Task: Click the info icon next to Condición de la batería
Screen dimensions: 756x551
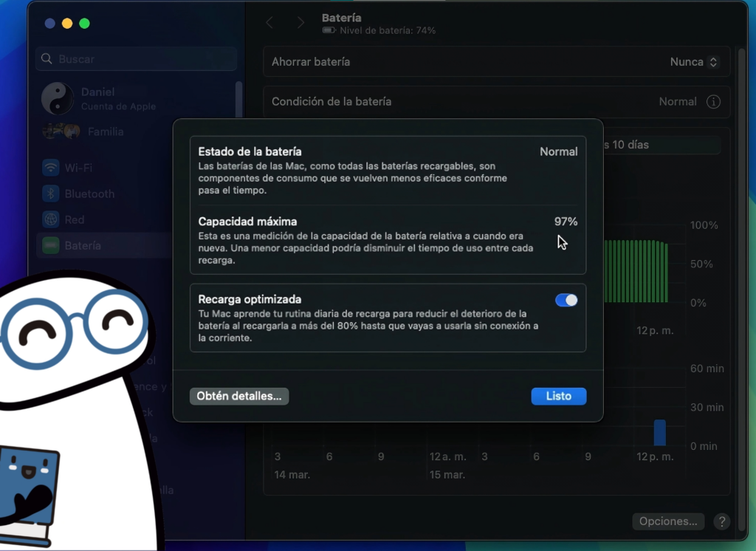Action: pos(713,101)
